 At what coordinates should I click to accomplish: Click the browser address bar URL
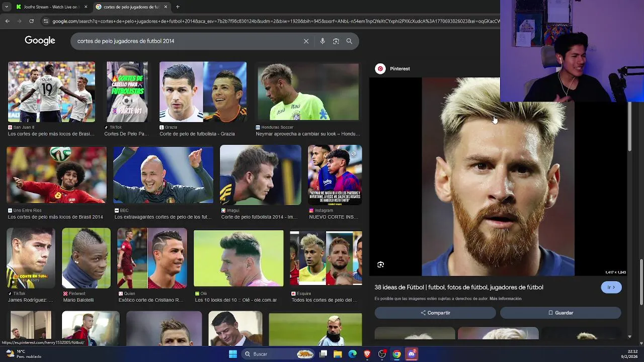[x=276, y=21]
